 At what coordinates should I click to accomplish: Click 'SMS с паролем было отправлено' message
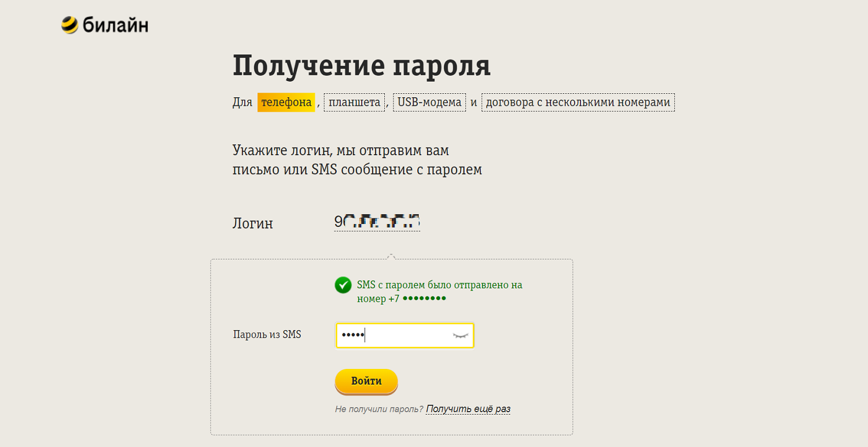[439, 291]
